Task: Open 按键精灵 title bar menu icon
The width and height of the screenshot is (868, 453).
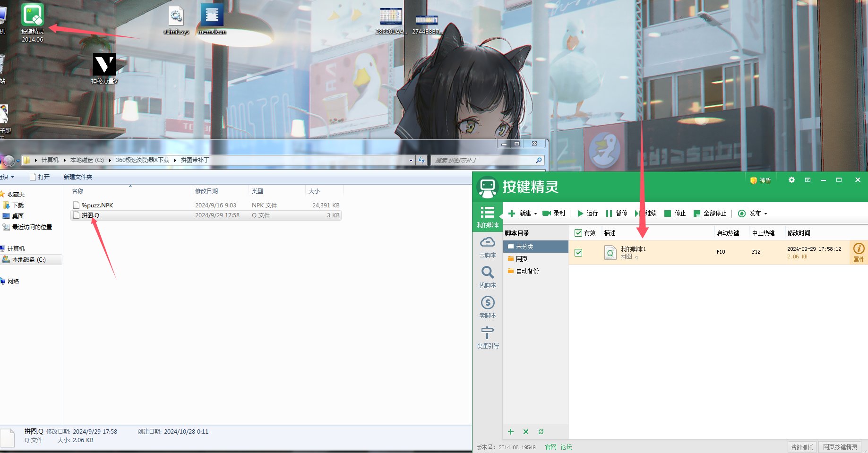Action: click(x=808, y=180)
